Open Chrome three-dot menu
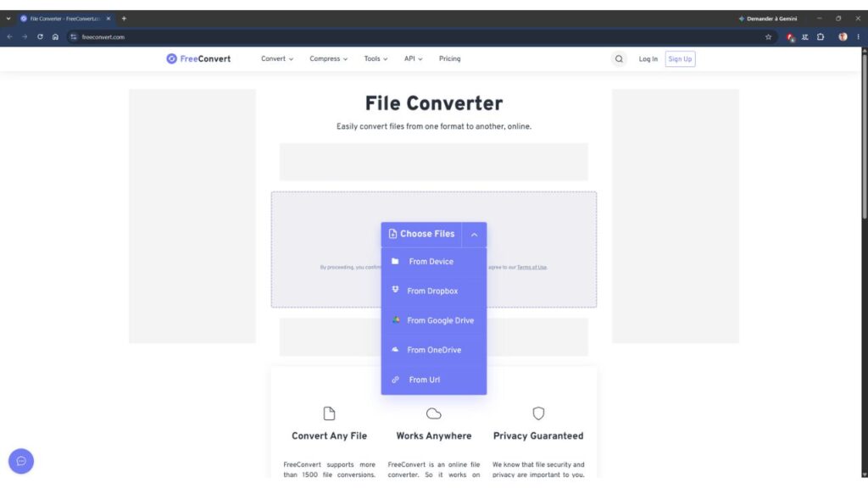 pyautogui.click(x=858, y=37)
